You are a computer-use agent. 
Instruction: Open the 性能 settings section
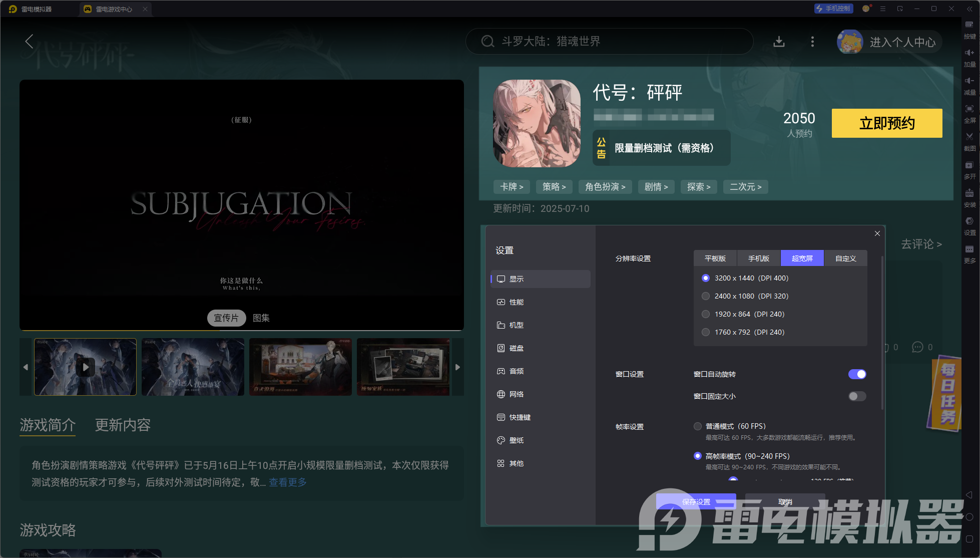click(x=516, y=302)
